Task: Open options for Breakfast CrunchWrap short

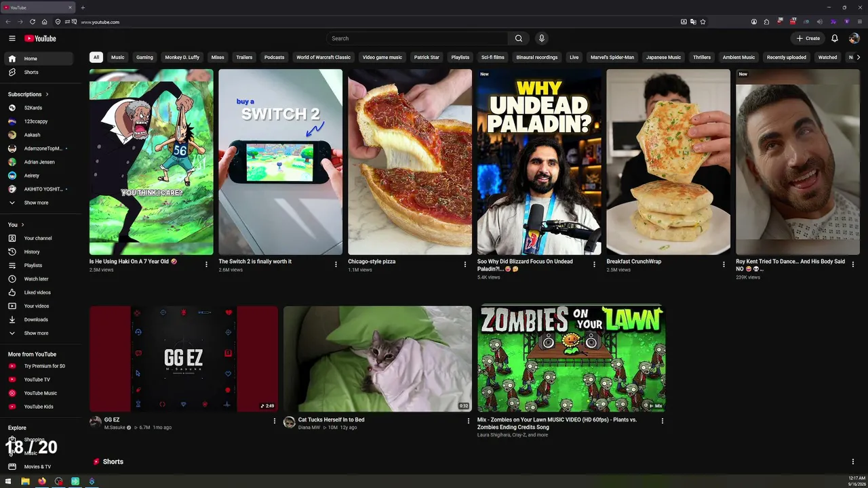Action: (724, 264)
